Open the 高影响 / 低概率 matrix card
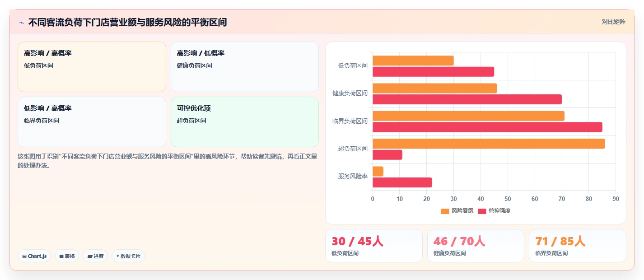Screen dimensions: 644x280 coord(245,67)
